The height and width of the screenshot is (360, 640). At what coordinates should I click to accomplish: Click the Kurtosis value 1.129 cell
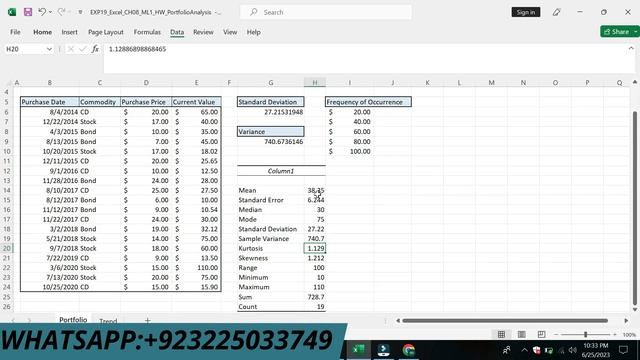315,248
